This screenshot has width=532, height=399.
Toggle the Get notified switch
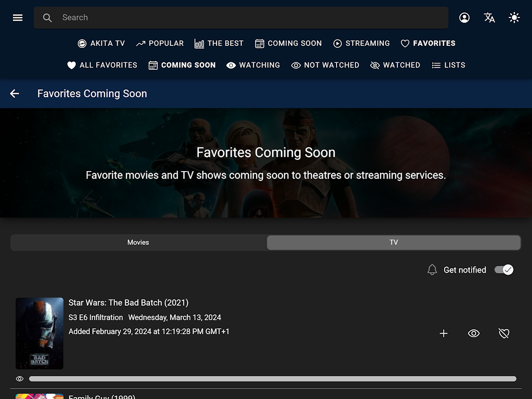[x=504, y=270]
